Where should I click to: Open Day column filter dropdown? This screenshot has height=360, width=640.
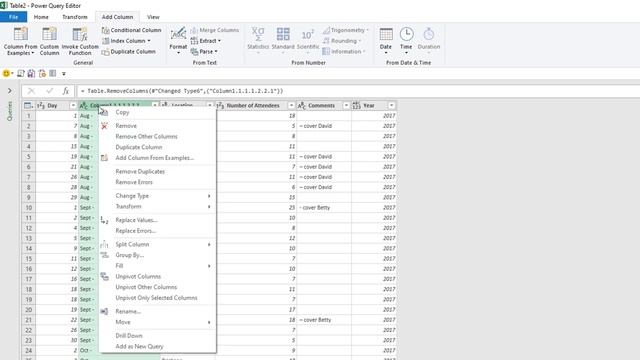(73, 106)
